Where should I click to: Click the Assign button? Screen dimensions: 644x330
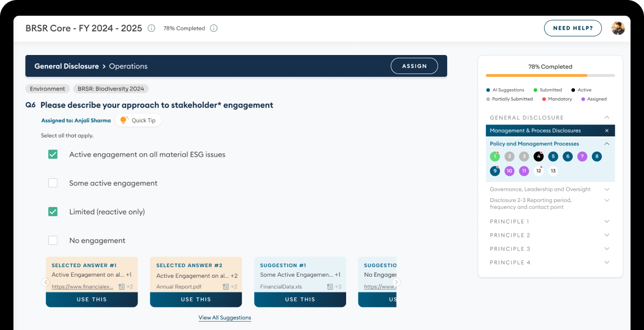[x=414, y=66]
